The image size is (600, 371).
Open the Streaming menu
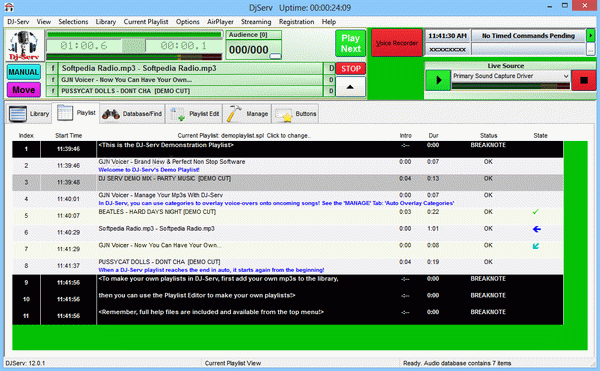coord(256,22)
